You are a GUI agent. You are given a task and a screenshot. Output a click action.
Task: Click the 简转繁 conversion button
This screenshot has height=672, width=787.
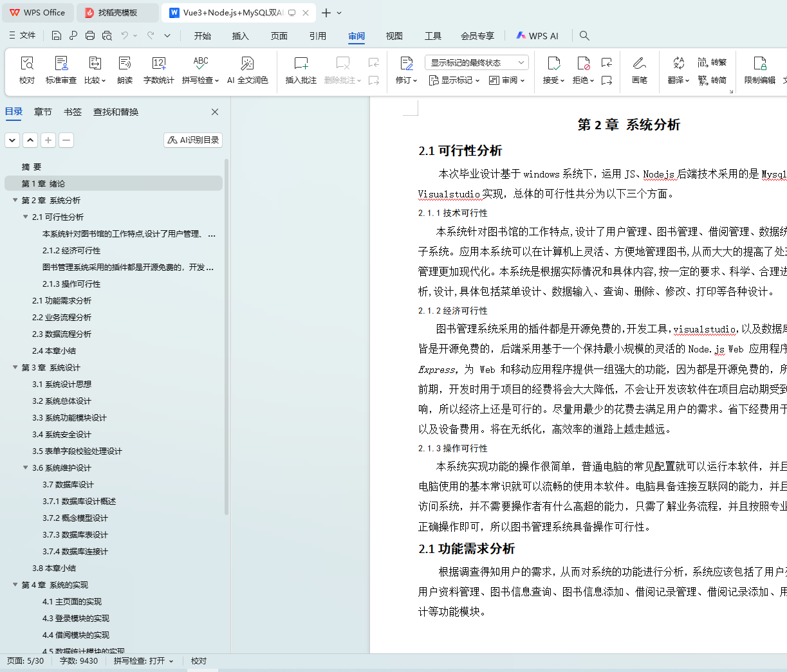tap(712, 62)
